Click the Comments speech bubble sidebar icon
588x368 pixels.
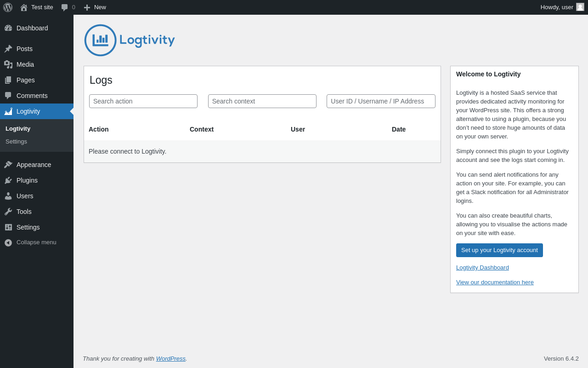click(8, 96)
